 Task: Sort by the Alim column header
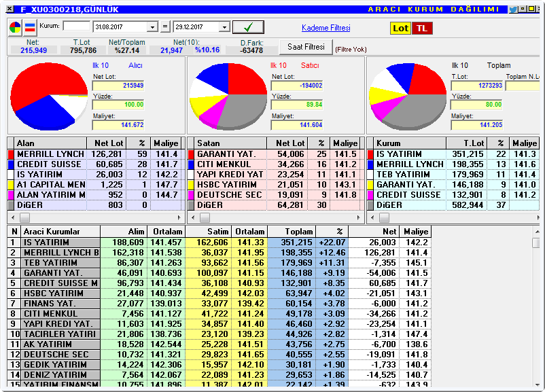point(124,232)
